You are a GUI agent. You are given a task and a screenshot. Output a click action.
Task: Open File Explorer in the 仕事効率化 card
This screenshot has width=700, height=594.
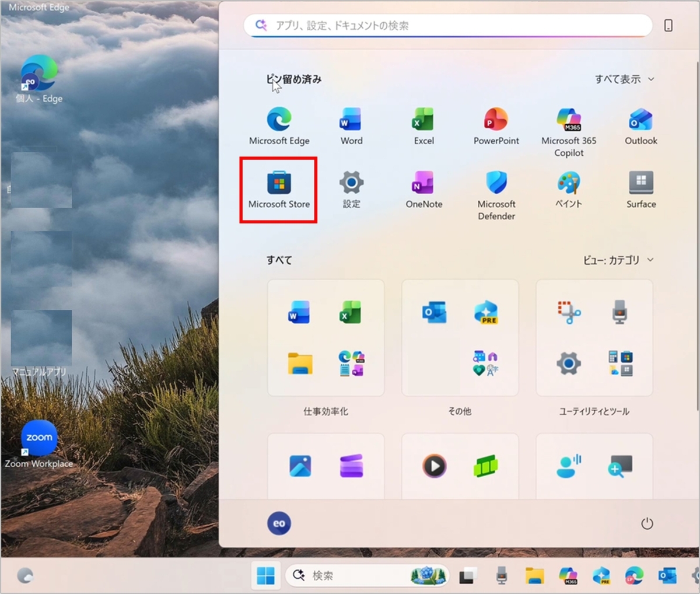click(x=300, y=363)
